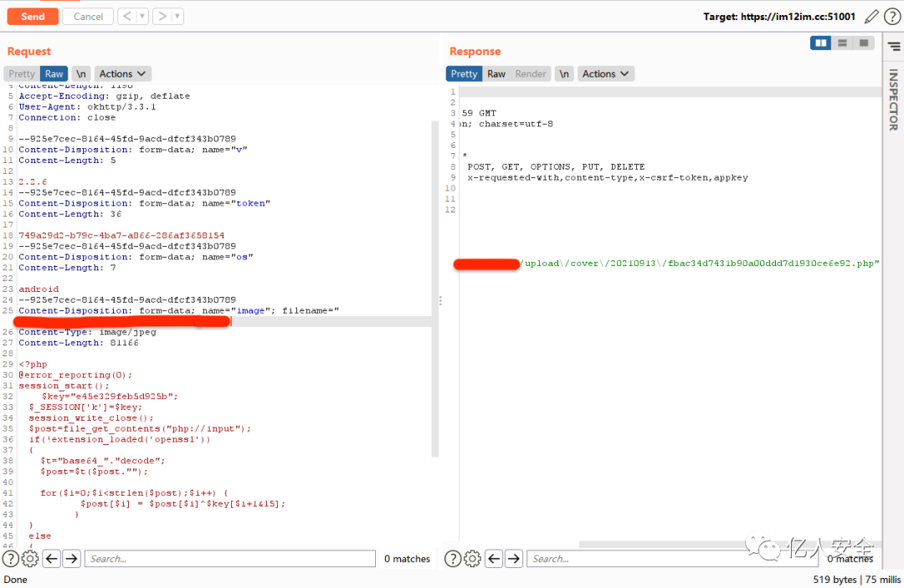The width and height of the screenshot is (904, 588).
Task: Click the 'Target: https://im12im.cc:51001' label
Action: click(x=779, y=17)
